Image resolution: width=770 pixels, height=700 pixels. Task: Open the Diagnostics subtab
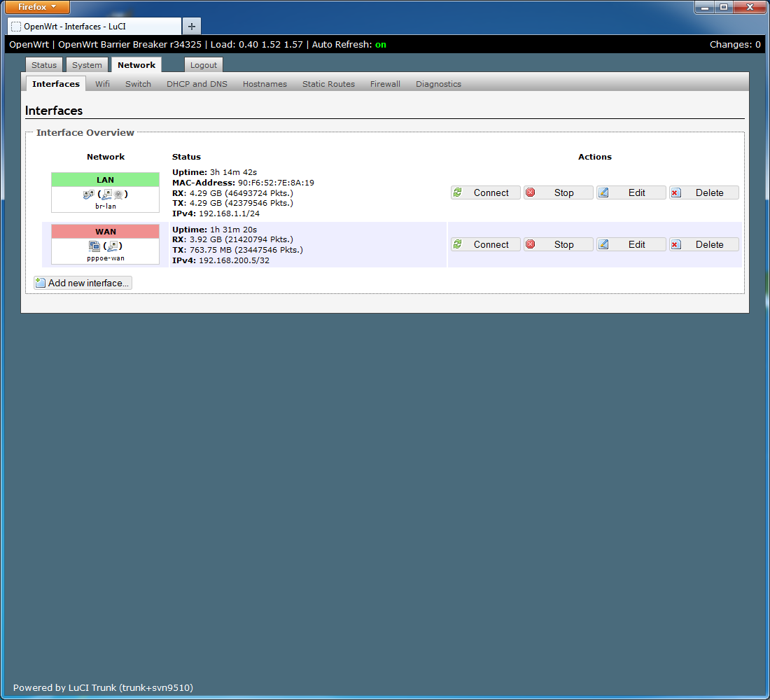point(438,84)
